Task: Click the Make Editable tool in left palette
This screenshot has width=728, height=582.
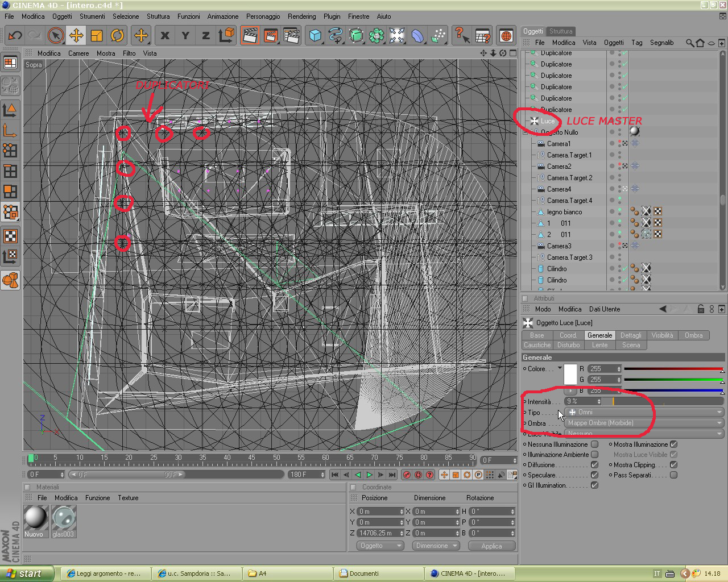Action: [x=10, y=86]
